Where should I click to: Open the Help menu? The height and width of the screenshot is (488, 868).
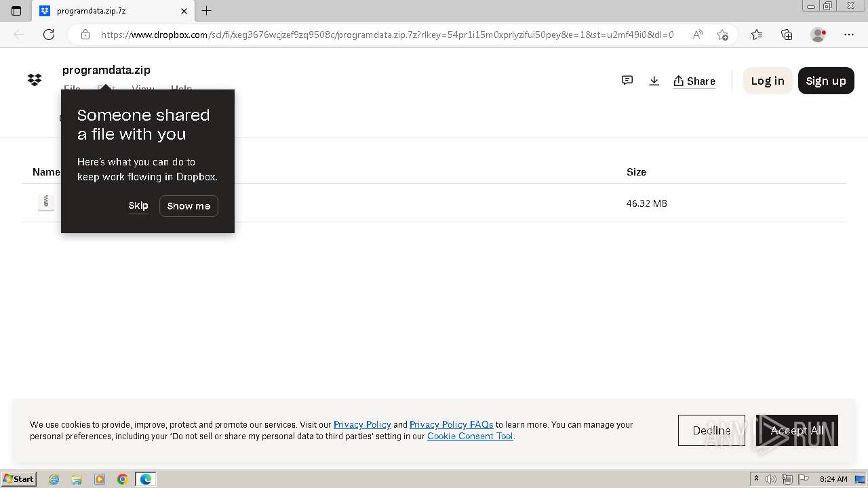[181, 89]
